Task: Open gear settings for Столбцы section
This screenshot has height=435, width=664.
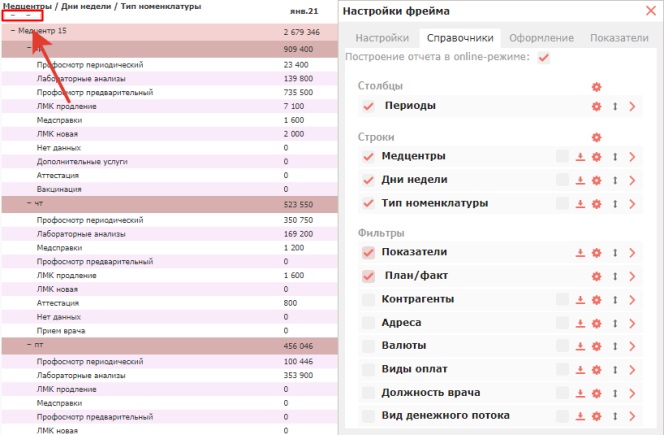Action: point(596,87)
